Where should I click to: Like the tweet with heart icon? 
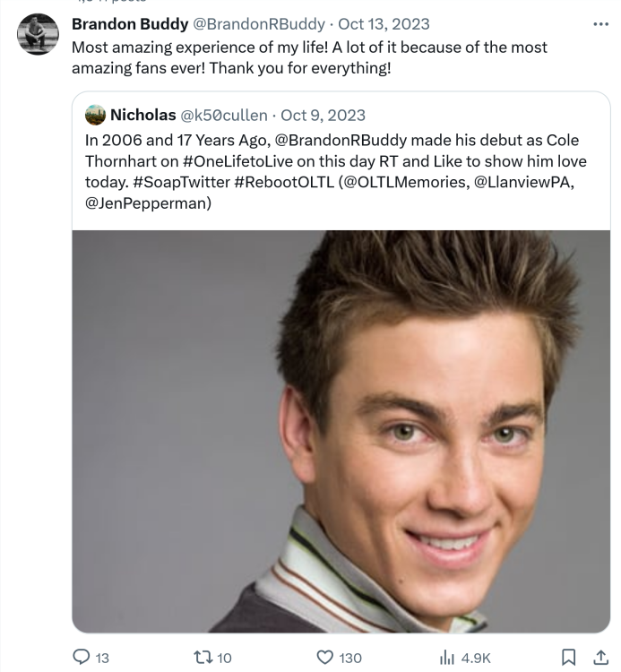[x=326, y=657]
